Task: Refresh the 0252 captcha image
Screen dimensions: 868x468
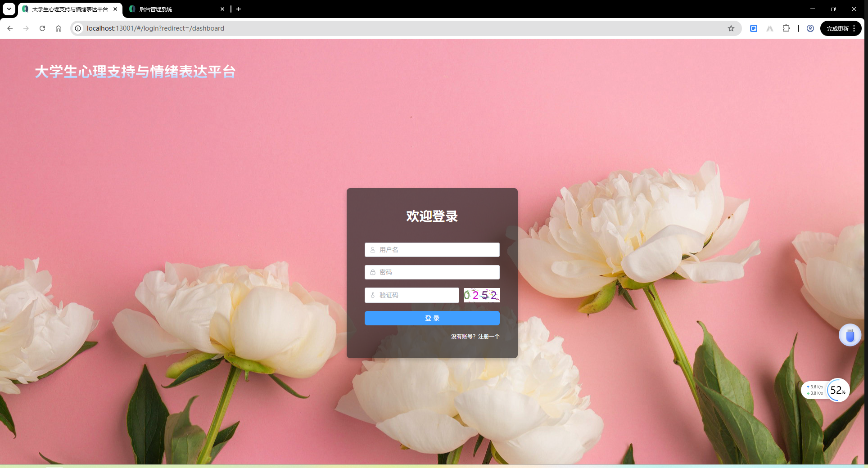Action: click(481, 295)
